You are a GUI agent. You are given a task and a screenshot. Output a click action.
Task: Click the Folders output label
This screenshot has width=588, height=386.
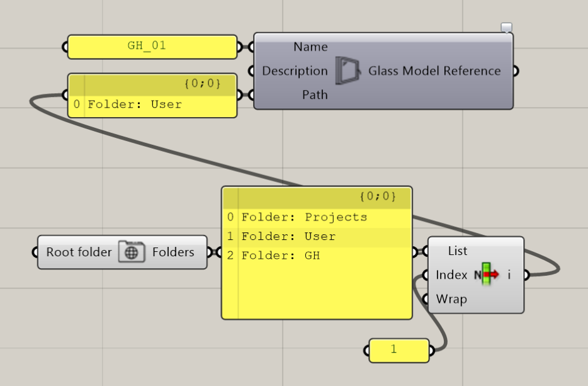point(173,252)
